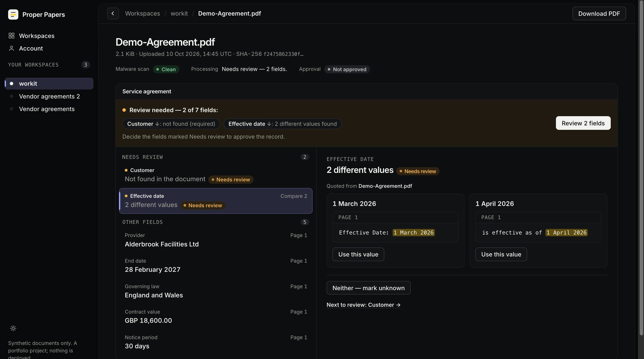Open Contract value field GBP 18,600.00
644x359 pixels.
[x=216, y=317]
